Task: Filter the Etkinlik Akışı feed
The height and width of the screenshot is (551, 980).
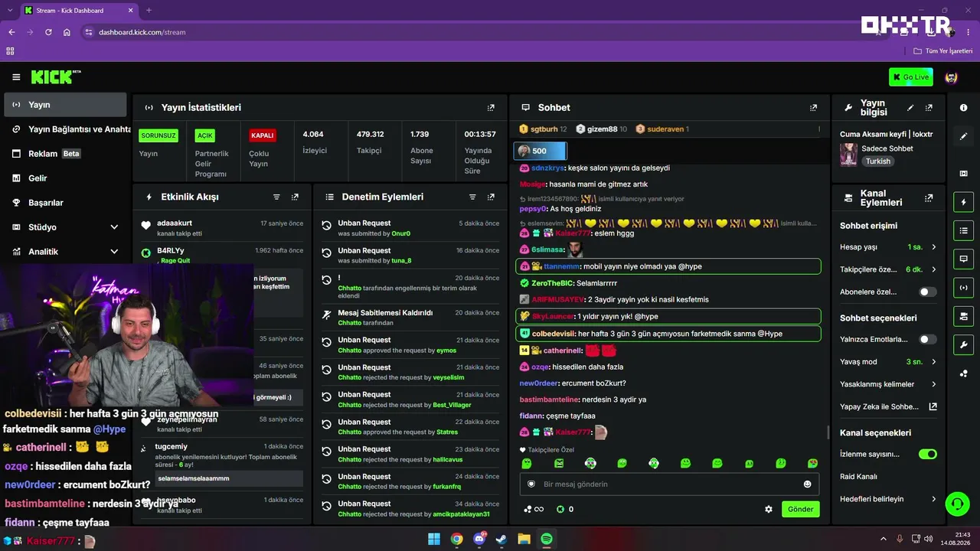Action: [x=276, y=197]
